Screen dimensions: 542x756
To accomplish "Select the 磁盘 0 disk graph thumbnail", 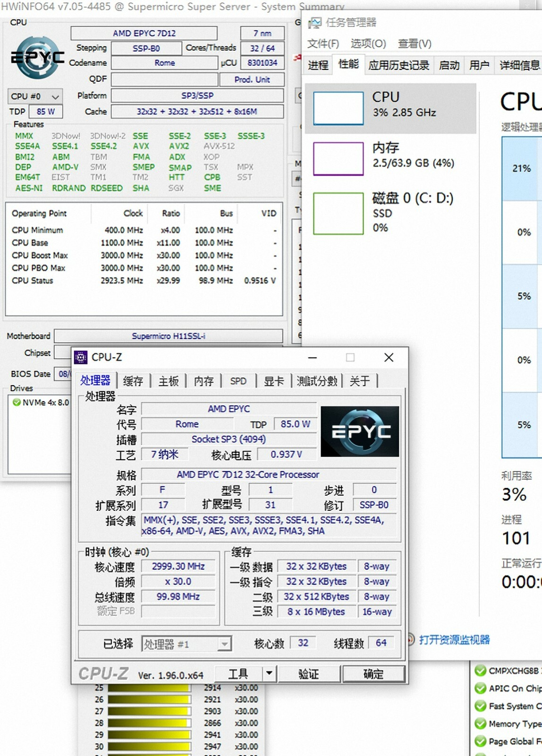I will point(338,213).
